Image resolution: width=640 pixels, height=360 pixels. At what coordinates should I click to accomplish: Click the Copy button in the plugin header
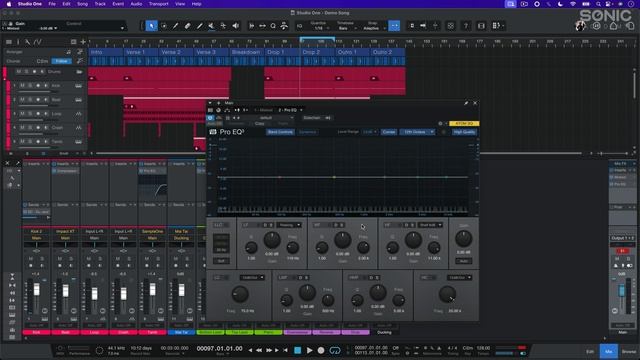[x=260, y=123]
